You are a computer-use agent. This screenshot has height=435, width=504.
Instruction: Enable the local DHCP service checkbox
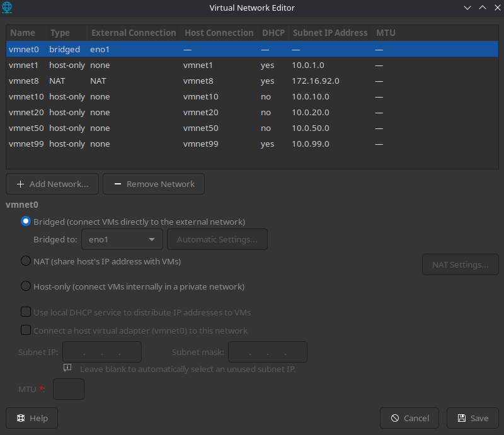(26, 312)
